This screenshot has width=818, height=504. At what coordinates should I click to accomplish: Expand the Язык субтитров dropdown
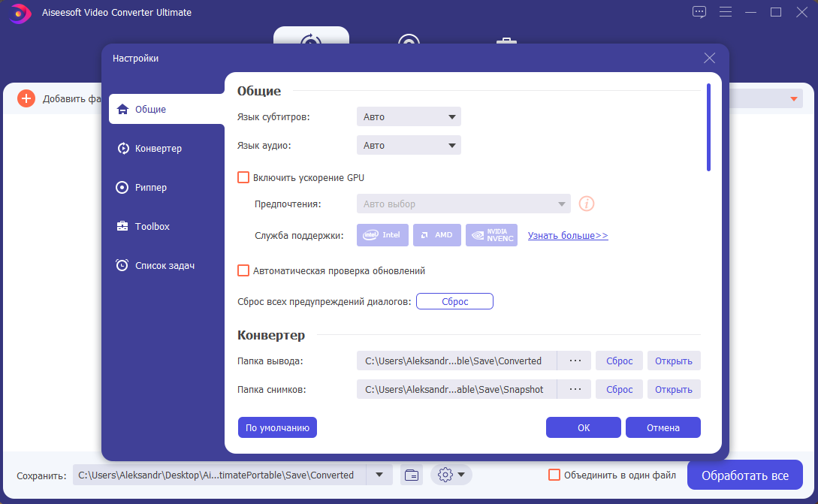point(409,116)
